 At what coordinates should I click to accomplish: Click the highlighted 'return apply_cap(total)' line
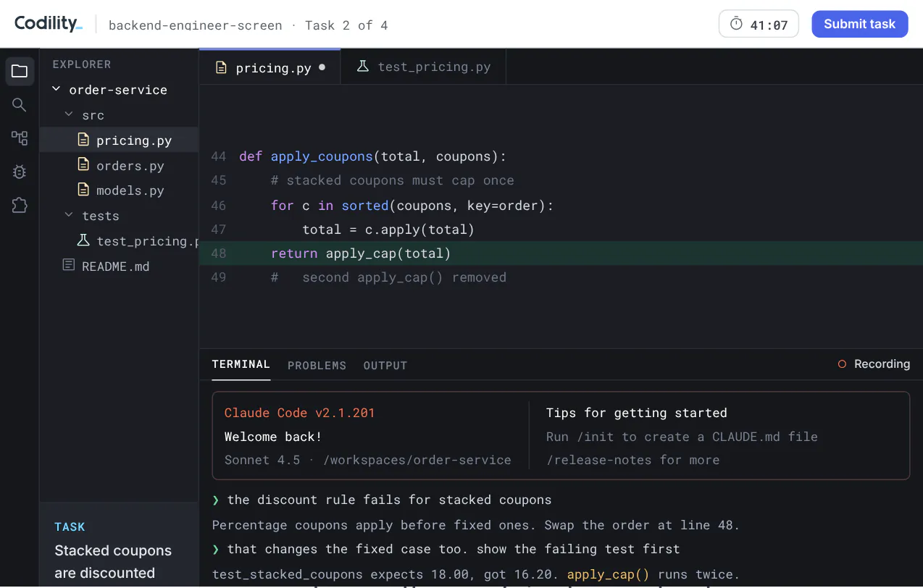pos(561,253)
